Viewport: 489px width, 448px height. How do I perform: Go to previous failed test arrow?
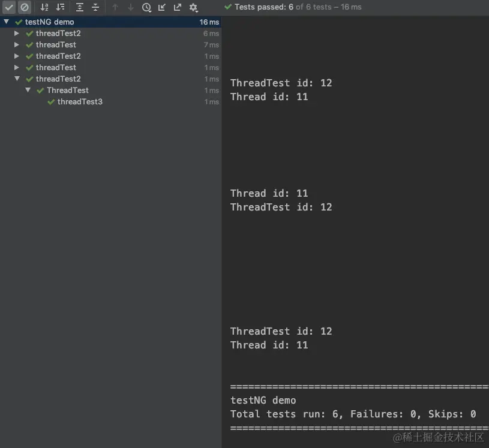coord(115,7)
